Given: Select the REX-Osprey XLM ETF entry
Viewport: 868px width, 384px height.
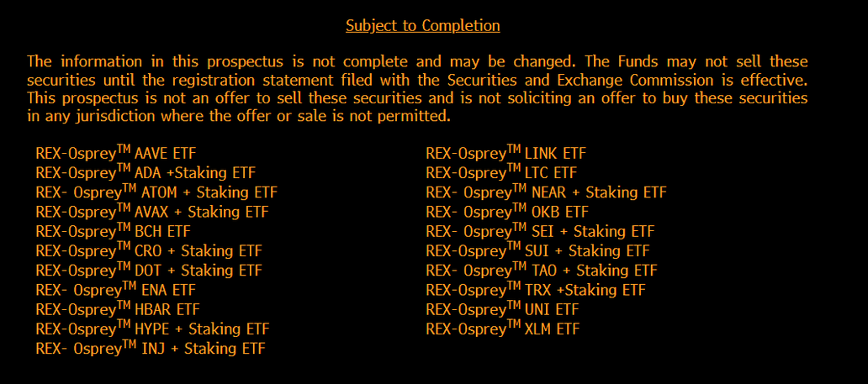Looking at the screenshot, I should tap(503, 329).
